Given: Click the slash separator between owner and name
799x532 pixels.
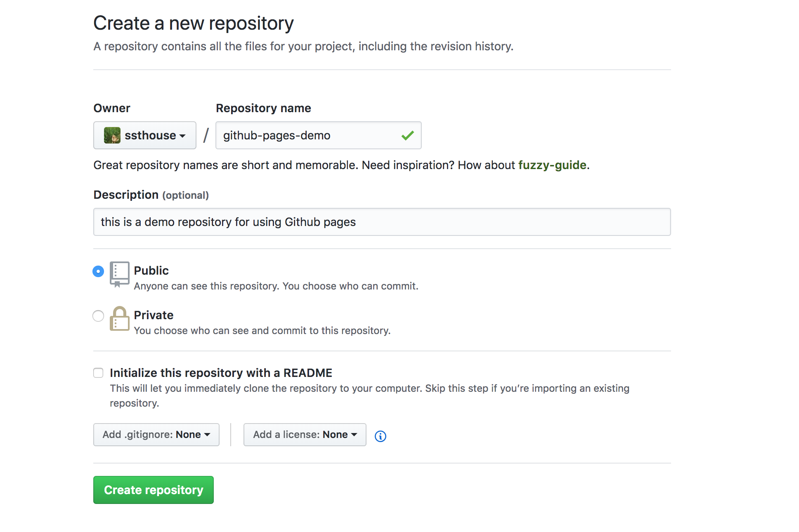Looking at the screenshot, I should (206, 135).
